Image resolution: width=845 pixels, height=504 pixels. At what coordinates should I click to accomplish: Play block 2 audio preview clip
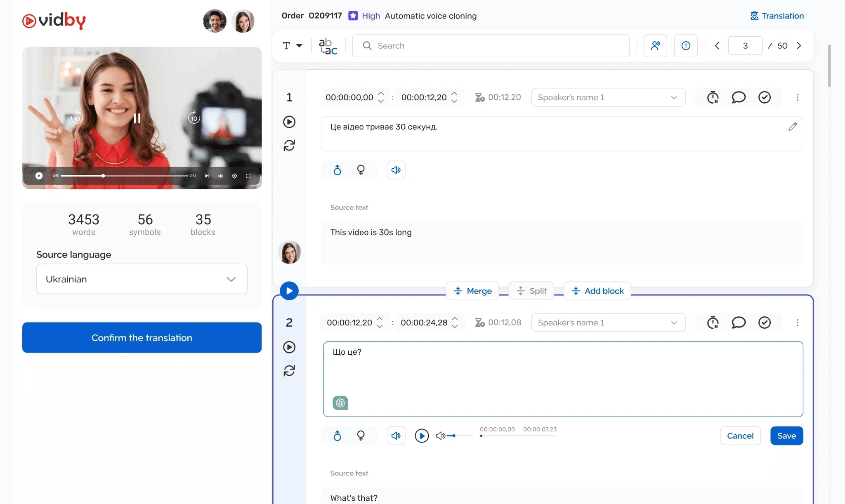coord(422,436)
